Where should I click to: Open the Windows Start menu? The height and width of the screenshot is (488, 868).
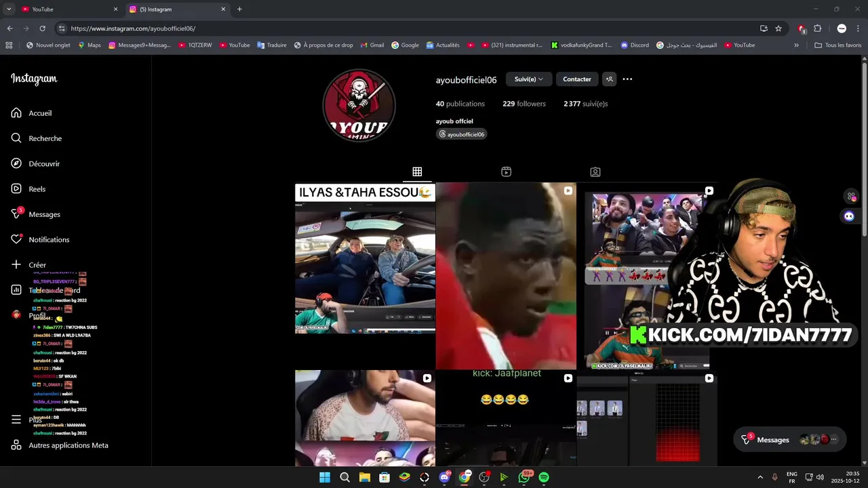point(325,477)
